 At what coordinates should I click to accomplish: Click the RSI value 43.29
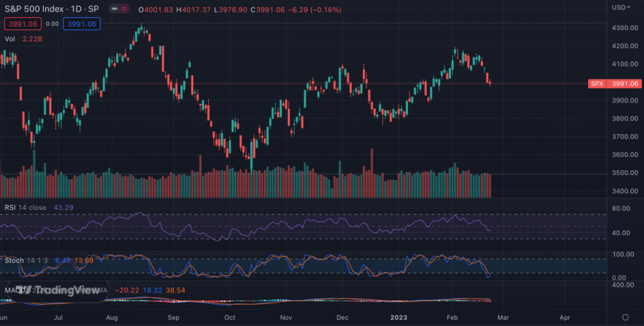click(x=64, y=208)
